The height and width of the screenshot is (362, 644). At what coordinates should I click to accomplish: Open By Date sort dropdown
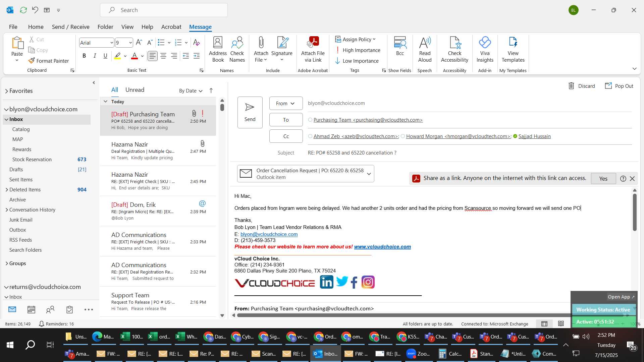(191, 90)
